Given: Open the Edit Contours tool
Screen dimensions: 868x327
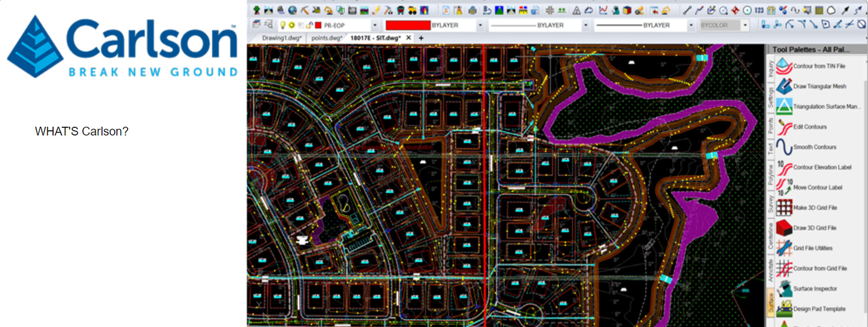Looking at the screenshot, I should pos(809,127).
